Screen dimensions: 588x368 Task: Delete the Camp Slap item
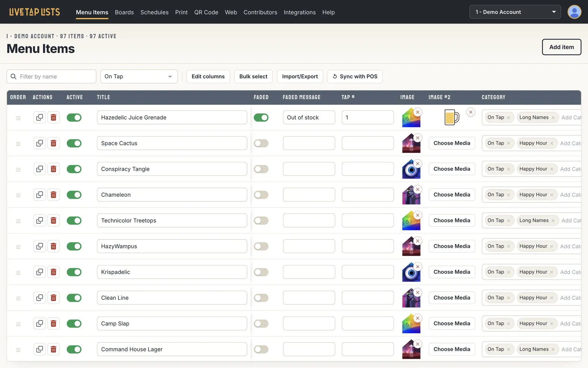53,323
